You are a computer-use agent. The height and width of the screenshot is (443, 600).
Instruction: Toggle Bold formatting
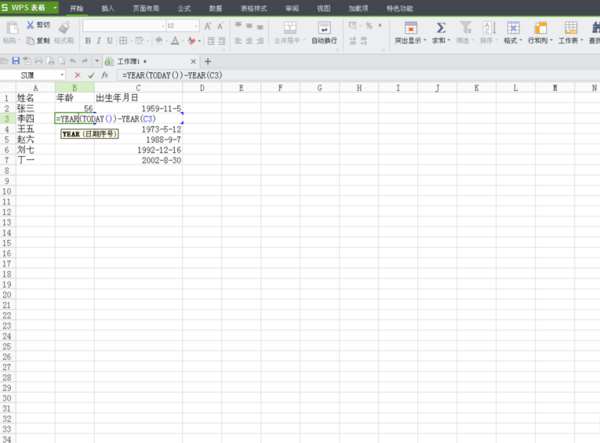tap(88, 40)
